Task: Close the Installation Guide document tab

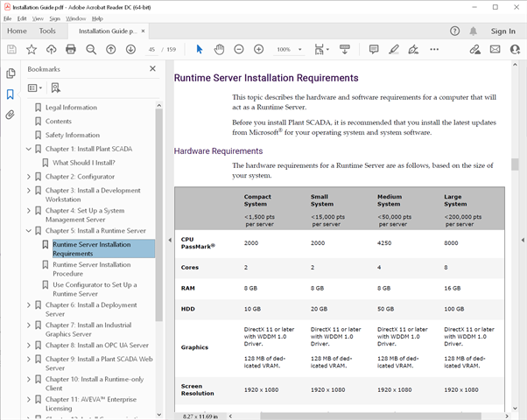Action: [143, 31]
